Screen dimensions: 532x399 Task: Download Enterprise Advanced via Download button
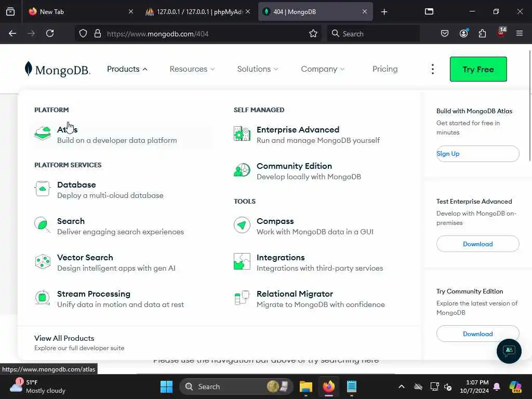tap(477, 244)
